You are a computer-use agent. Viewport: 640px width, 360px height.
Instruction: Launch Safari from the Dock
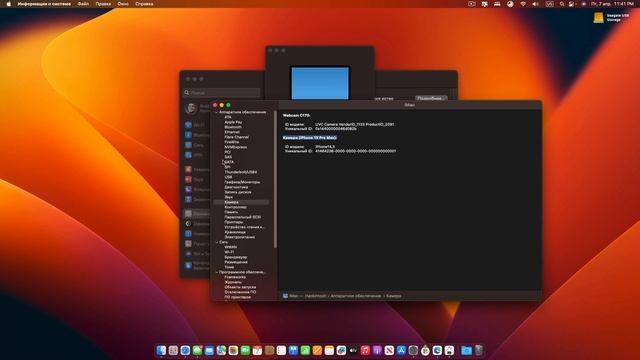(185, 350)
